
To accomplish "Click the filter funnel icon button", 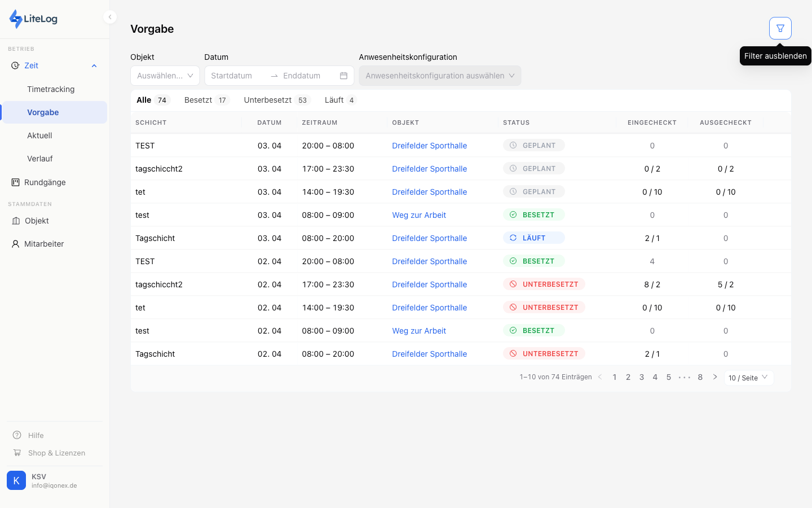I will coord(780,28).
